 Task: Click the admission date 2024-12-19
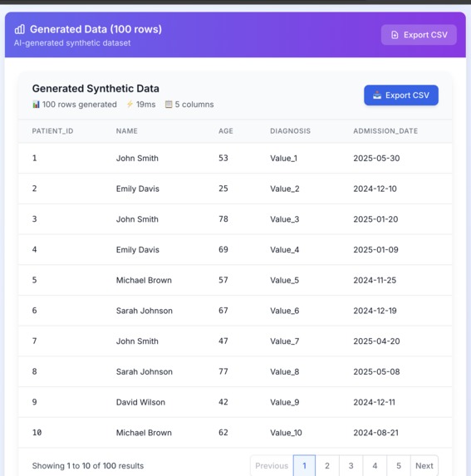tap(375, 311)
